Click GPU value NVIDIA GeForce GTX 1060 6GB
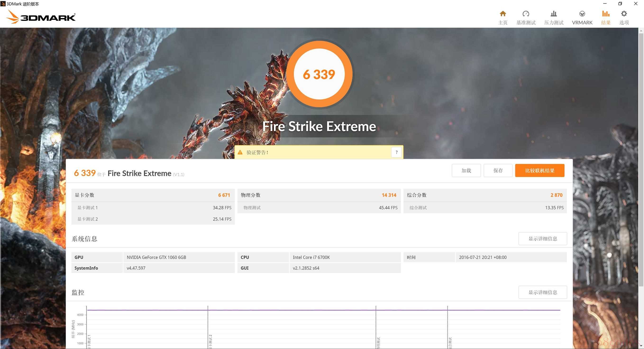Image resolution: width=644 pixels, height=349 pixels. pyautogui.click(x=156, y=257)
